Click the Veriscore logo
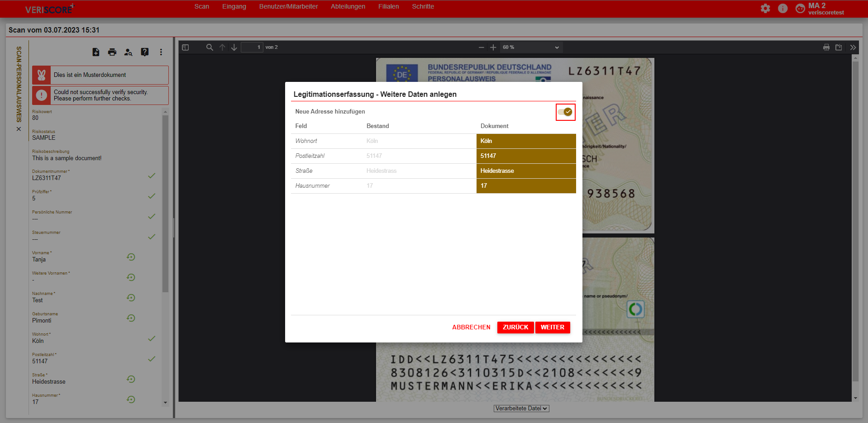 click(x=49, y=9)
